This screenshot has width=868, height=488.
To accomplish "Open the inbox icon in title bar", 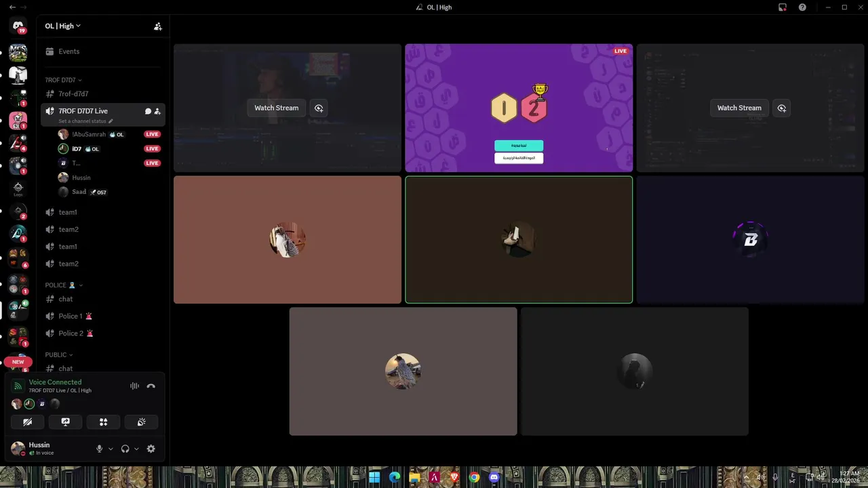I will [783, 7].
